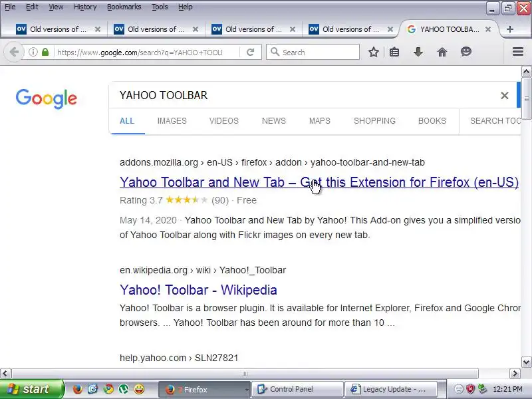Open the View menu
Image resolution: width=532 pixels, height=399 pixels.
56,7
